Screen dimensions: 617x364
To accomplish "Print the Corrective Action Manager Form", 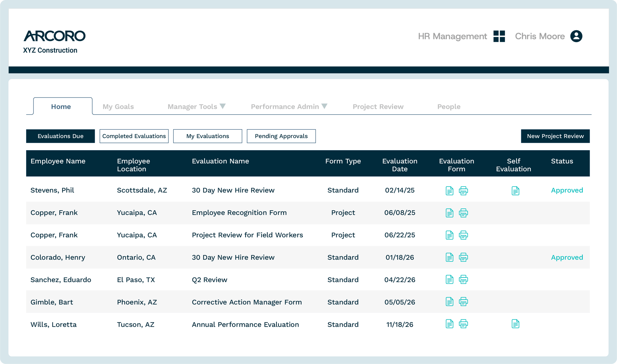I will coord(463,302).
